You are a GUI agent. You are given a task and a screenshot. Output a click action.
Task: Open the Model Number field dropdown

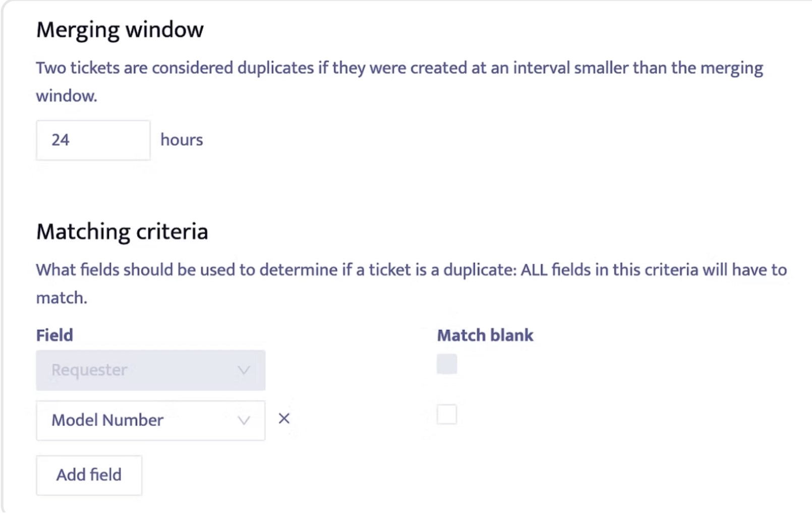tap(150, 421)
